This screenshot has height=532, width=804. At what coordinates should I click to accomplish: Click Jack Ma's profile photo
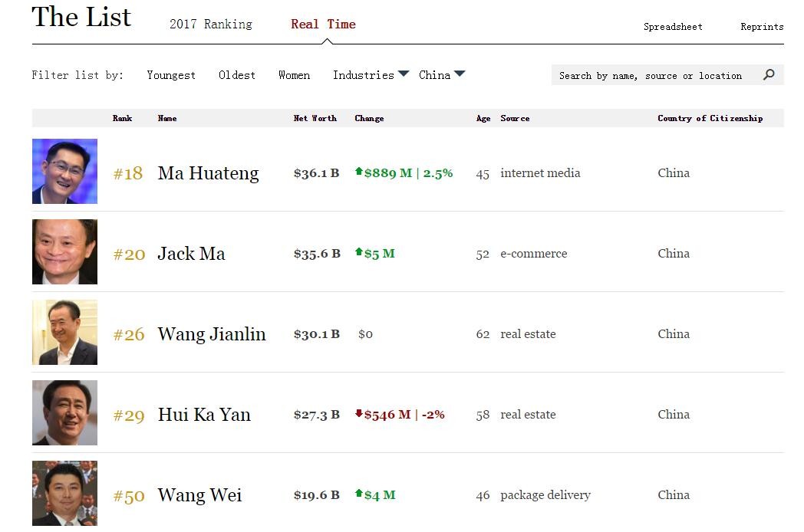point(64,252)
